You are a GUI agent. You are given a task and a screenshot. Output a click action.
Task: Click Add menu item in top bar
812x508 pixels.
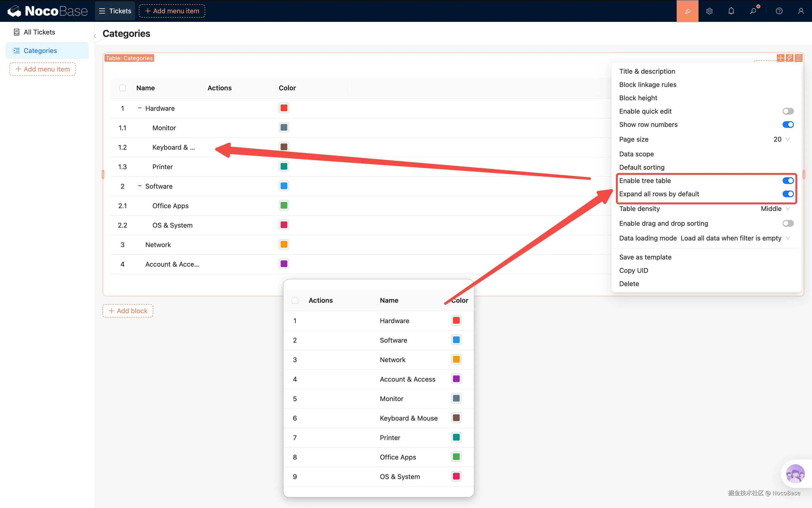click(x=172, y=11)
